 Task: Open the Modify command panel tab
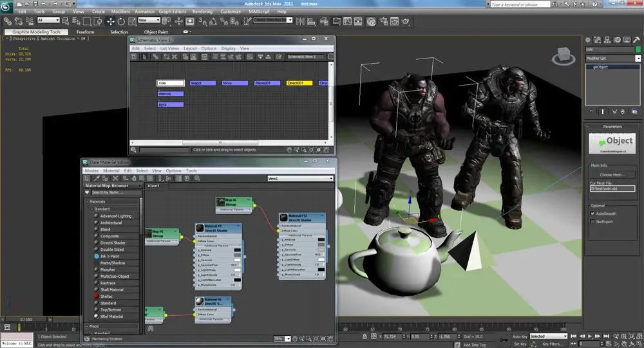(x=598, y=40)
